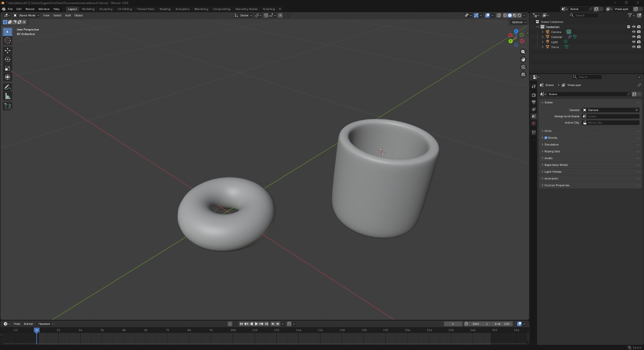Toggle camera view in viewport
The height and width of the screenshot is (350, 644).
click(x=523, y=67)
